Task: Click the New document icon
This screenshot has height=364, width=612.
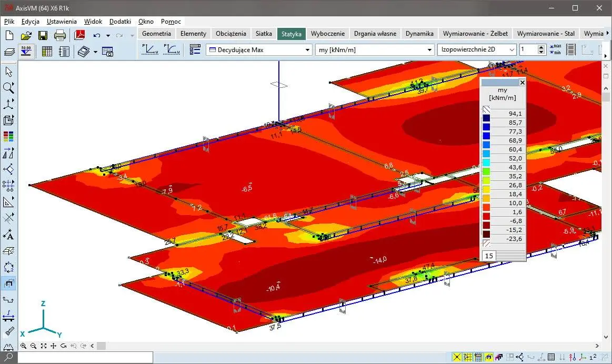Action: coord(9,36)
